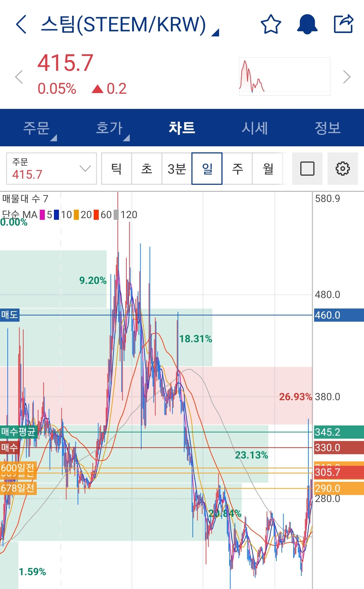
Task: Select the 틱 (tick) interval
Action: (116, 169)
